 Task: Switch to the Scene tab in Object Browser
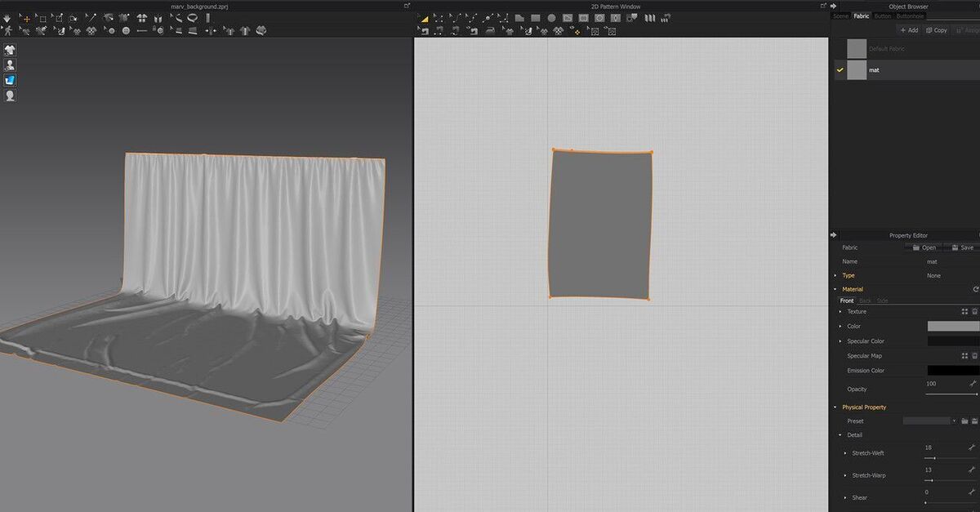840,16
